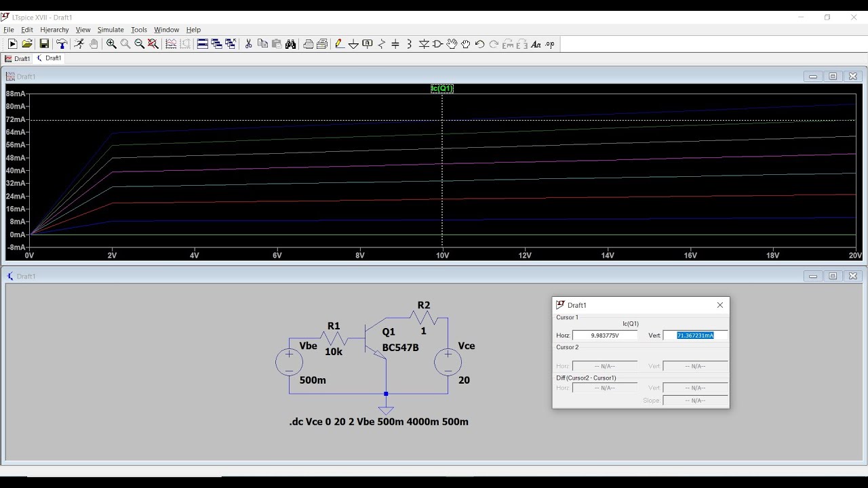Select the Draw Wire pencil tool

coord(339,44)
